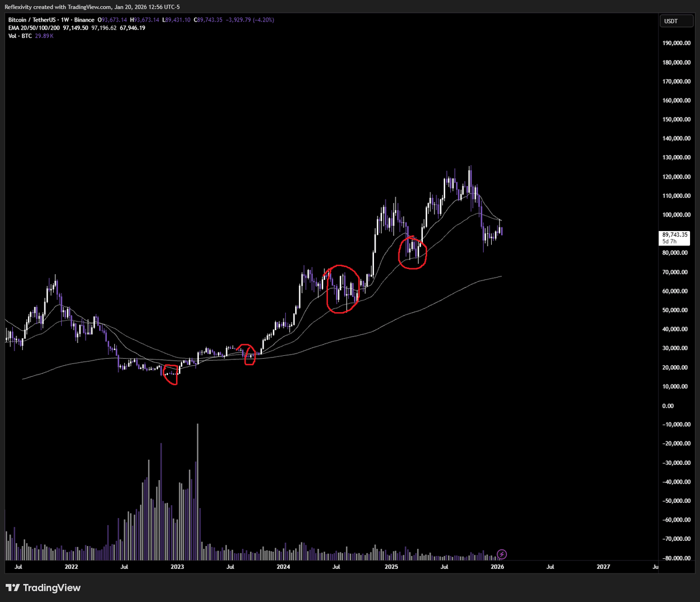Click the 30,000.00 price axis label

pyautogui.click(x=675, y=349)
